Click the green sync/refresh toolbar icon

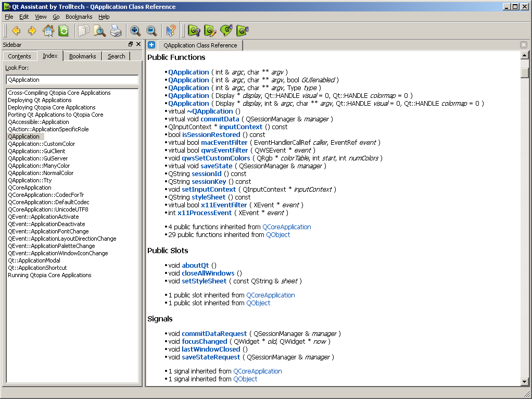[64, 31]
